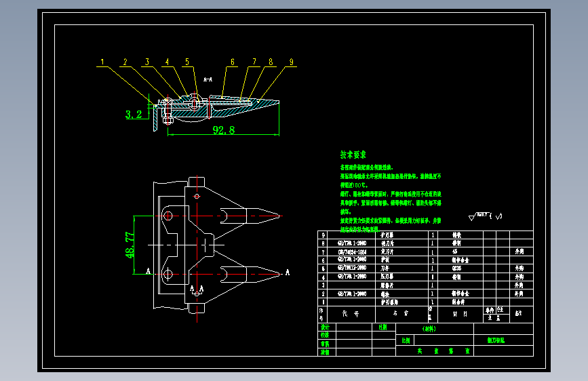Click the 备注 column header
This screenshot has height=381, width=588.
[519, 313]
